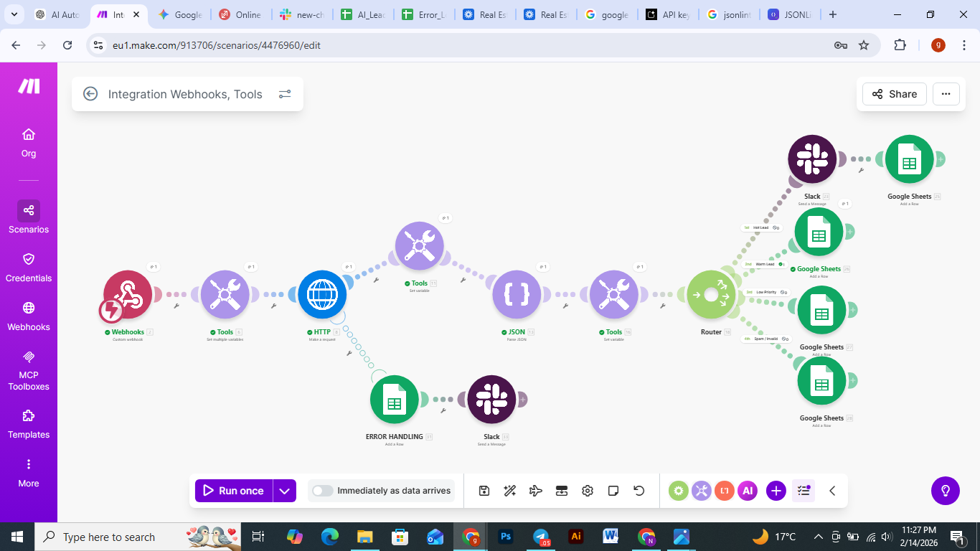The height and width of the screenshot is (551, 980).
Task: Open the Webhooks custom webhook module
Action: click(x=128, y=295)
